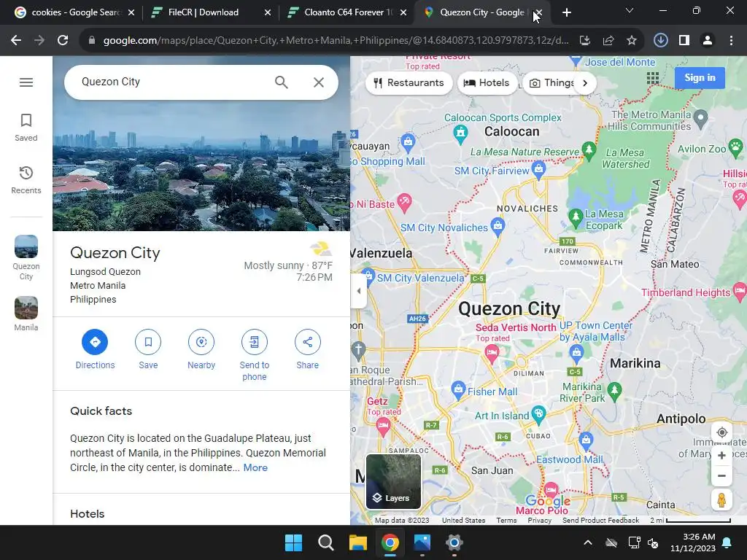Click the SM City Fairview marker

[538, 169]
